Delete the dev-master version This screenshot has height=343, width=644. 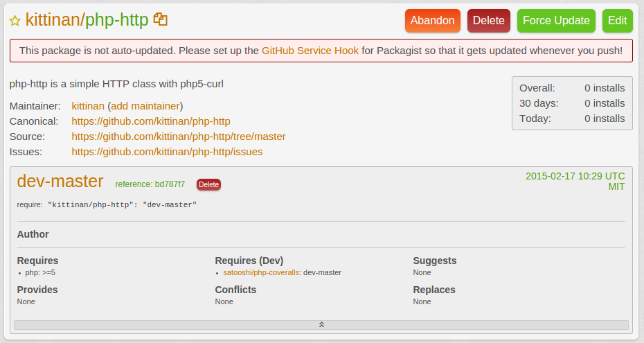coord(208,184)
